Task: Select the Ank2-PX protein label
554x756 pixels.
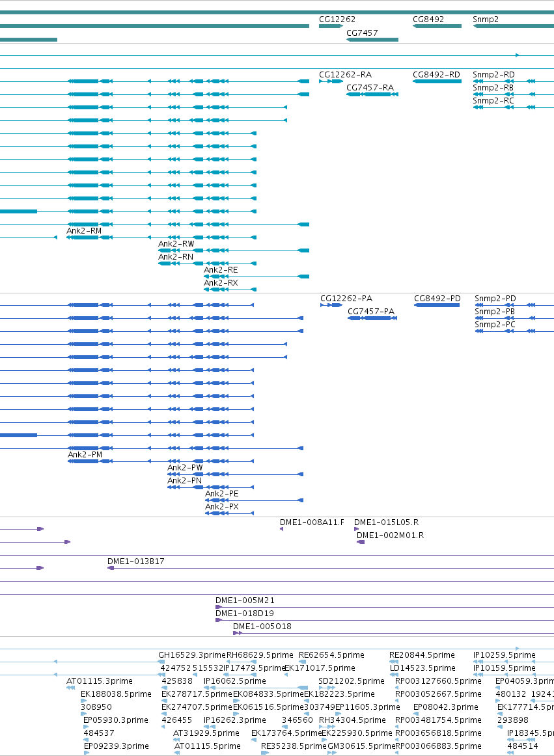Action: 221,507
